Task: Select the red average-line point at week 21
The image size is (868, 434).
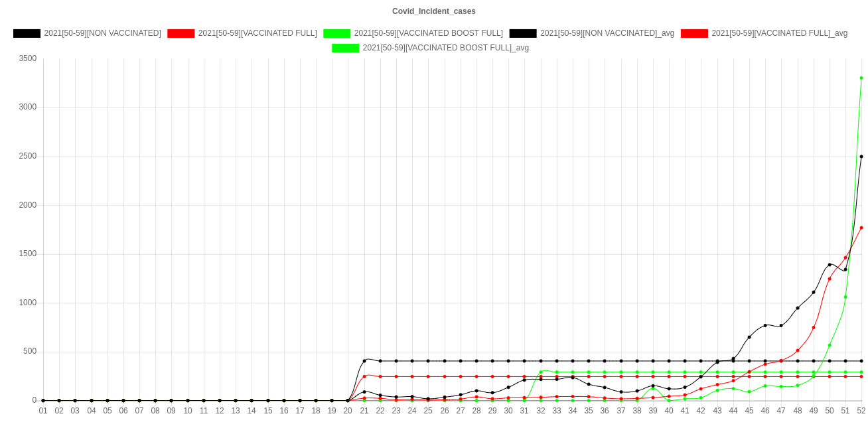Action: click(364, 376)
